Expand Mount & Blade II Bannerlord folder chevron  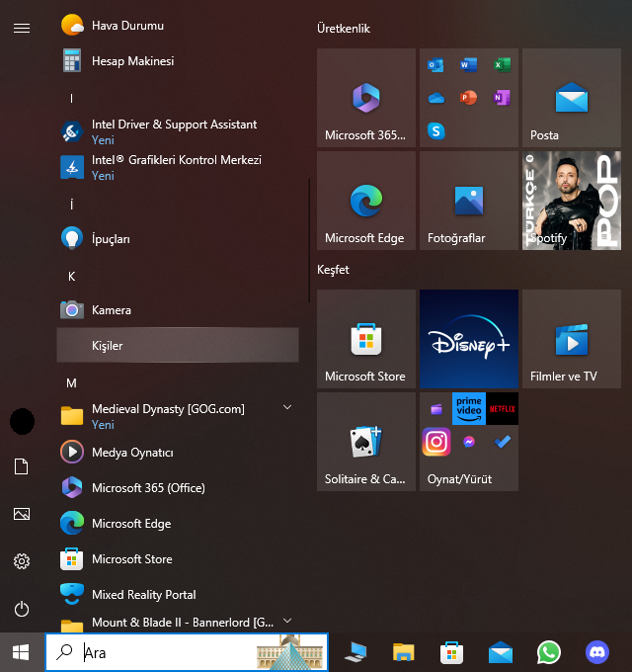pyautogui.click(x=287, y=621)
